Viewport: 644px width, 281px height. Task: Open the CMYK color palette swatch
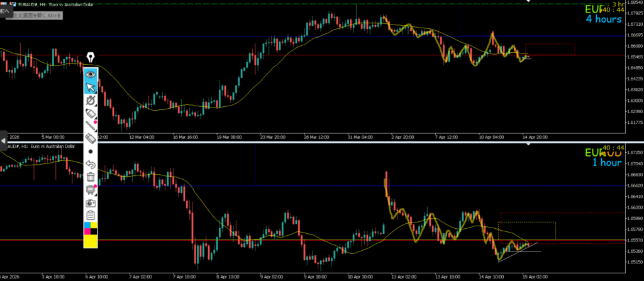point(91,228)
